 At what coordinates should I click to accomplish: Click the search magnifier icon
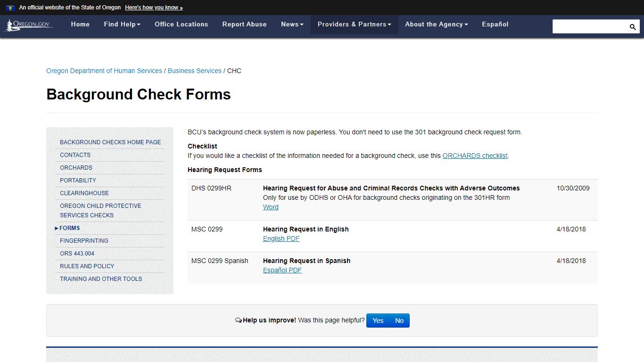(633, 27)
